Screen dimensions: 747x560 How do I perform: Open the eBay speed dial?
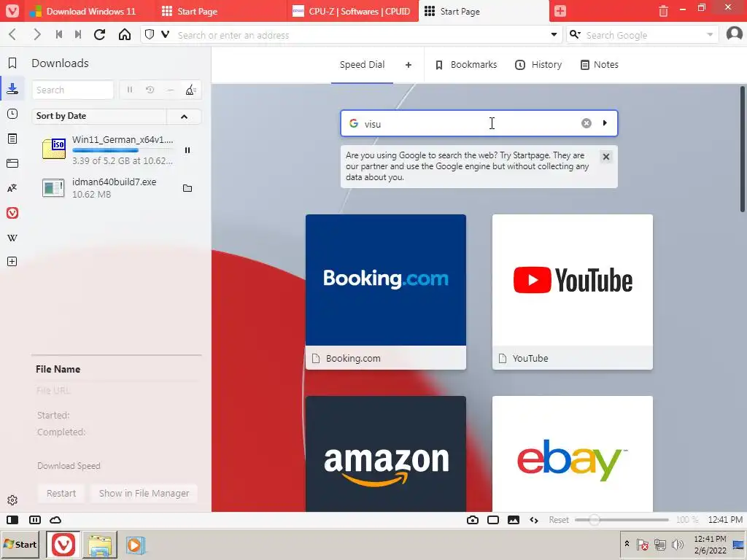[x=573, y=454]
